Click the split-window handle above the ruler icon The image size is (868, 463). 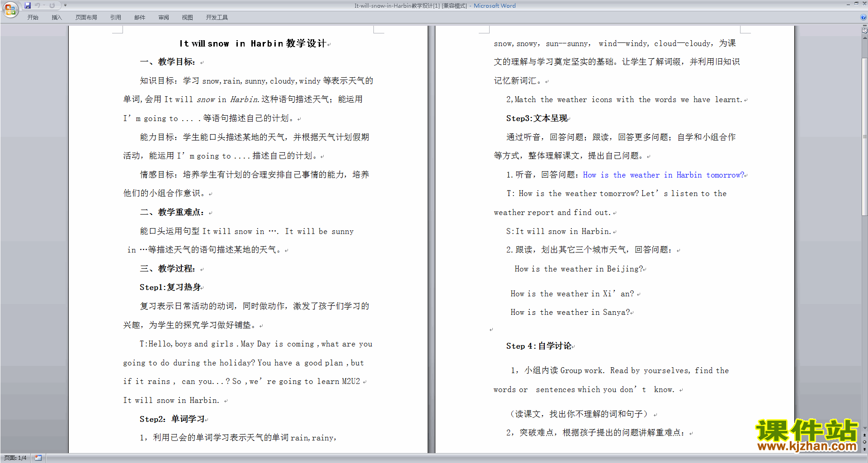click(864, 26)
